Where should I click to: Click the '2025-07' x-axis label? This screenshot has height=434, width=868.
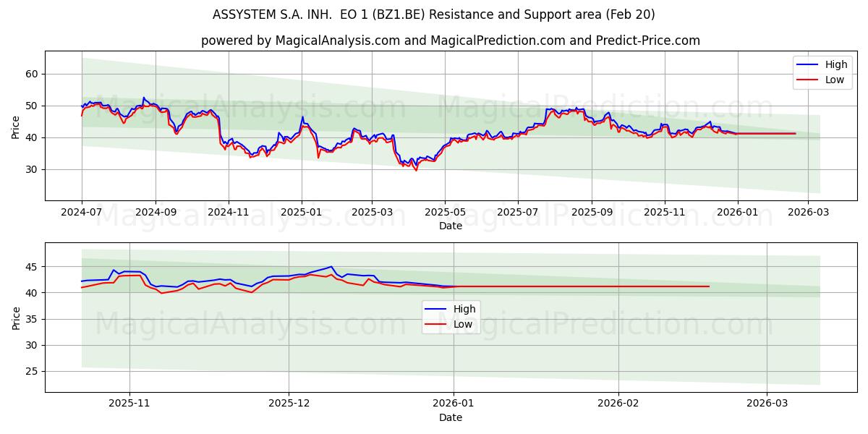pyautogui.click(x=518, y=213)
